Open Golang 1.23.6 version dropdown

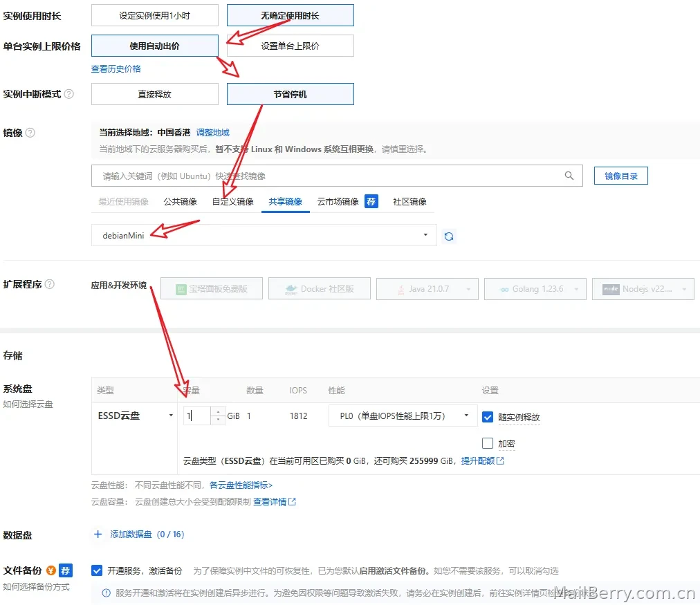click(535, 288)
